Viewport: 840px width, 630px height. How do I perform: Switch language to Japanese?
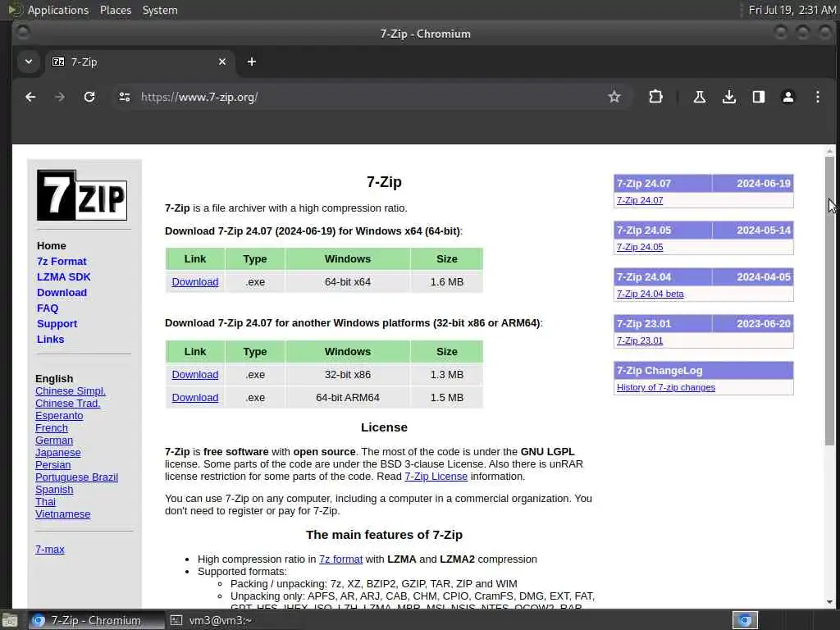point(58,453)
